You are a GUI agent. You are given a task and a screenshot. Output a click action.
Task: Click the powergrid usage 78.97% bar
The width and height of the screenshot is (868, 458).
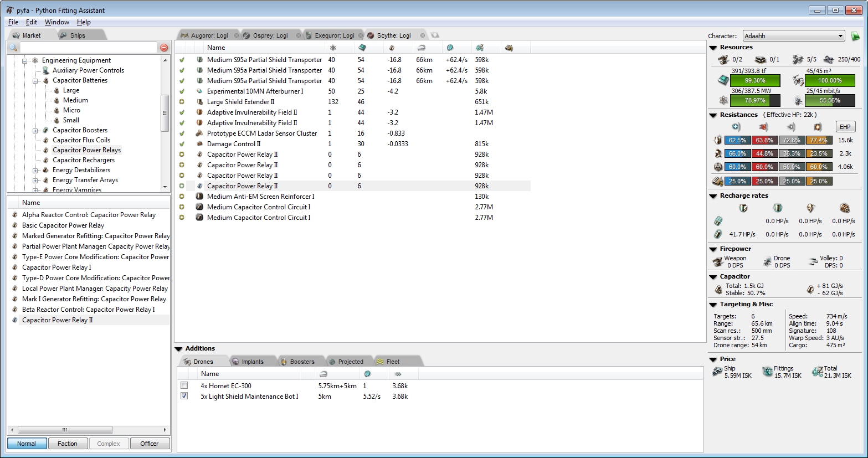[x=755, y=100]
